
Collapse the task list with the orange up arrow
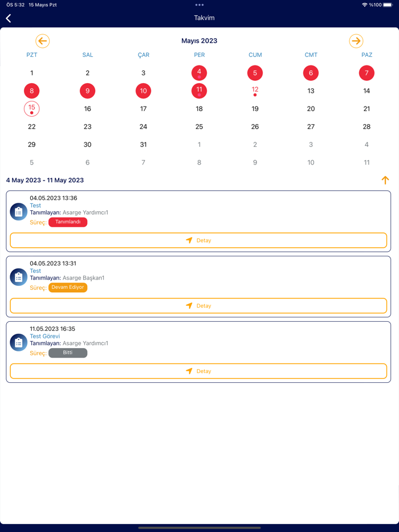(x=385, y=180)
